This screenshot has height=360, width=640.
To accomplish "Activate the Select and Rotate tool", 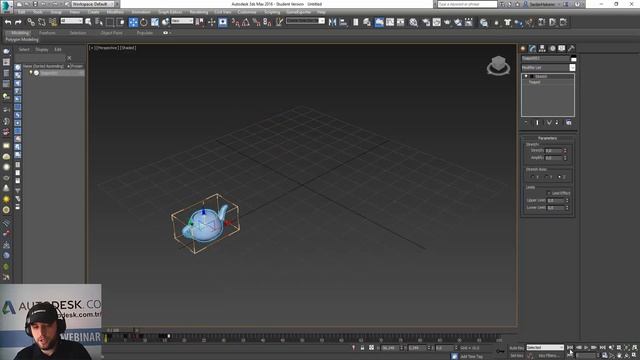I will point(144,22).
